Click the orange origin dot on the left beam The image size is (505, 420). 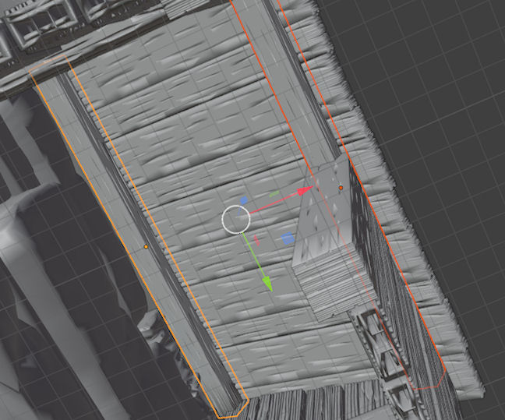pyautogui.click(x=146, y=247)
